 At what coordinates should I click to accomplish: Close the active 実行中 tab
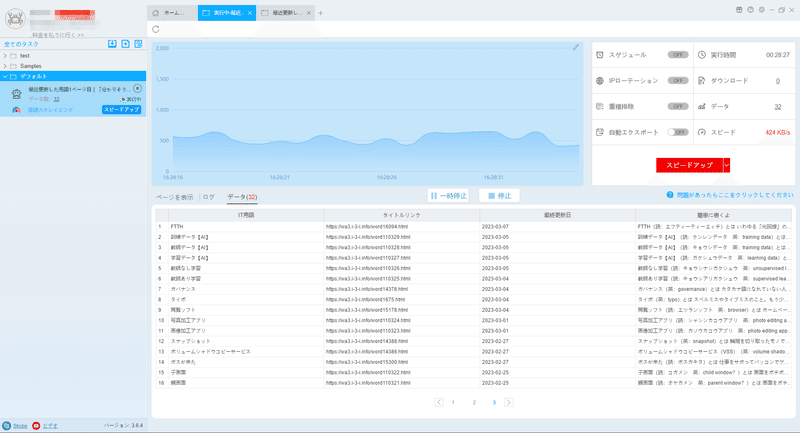(250, 13)
